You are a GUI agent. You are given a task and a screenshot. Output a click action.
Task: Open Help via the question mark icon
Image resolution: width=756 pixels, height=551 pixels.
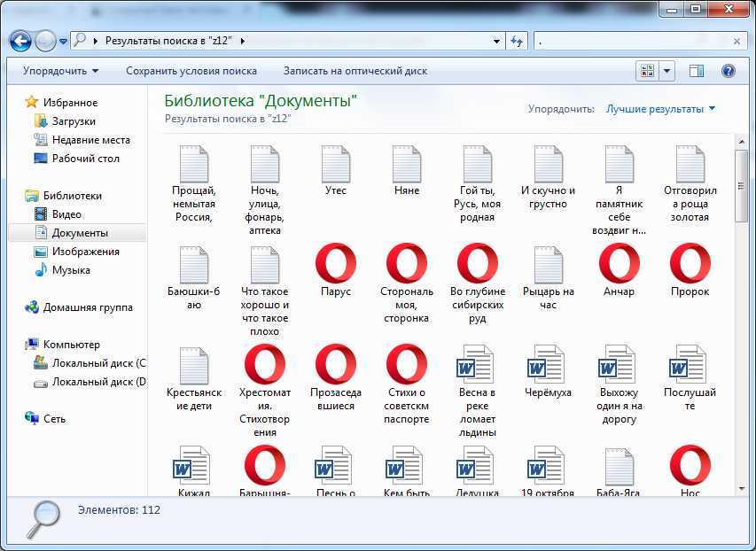click(728, 71)
